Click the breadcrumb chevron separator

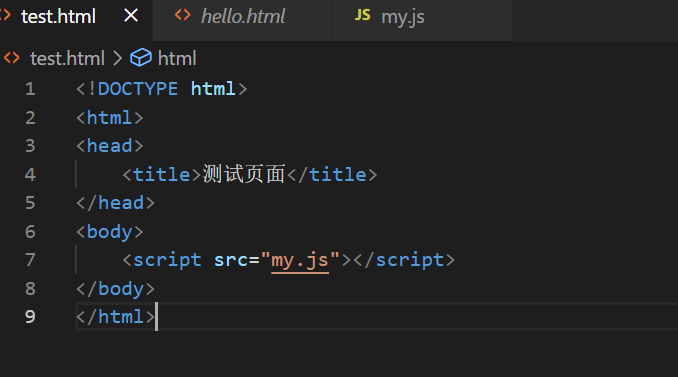117,58
